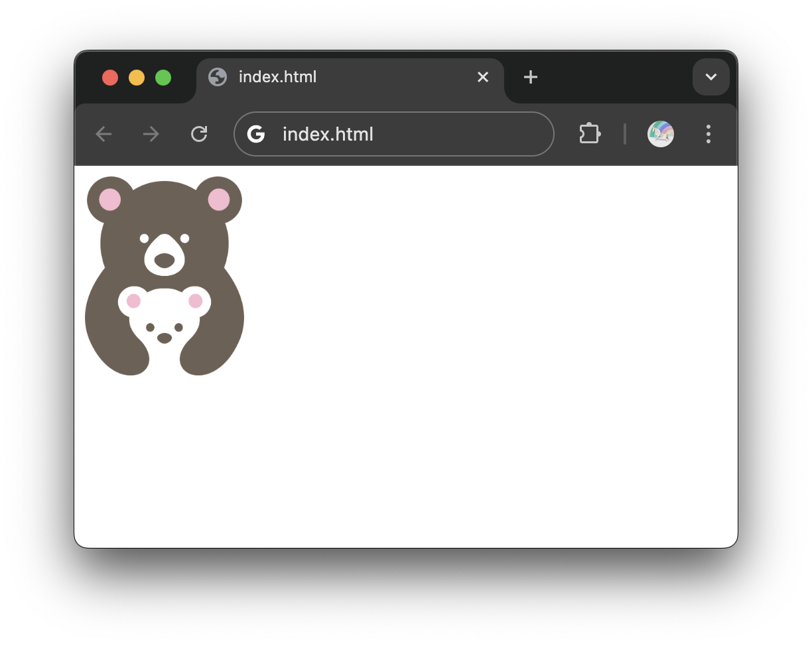
Task: Open the three-dot Chrome menu
Action: 709,134
